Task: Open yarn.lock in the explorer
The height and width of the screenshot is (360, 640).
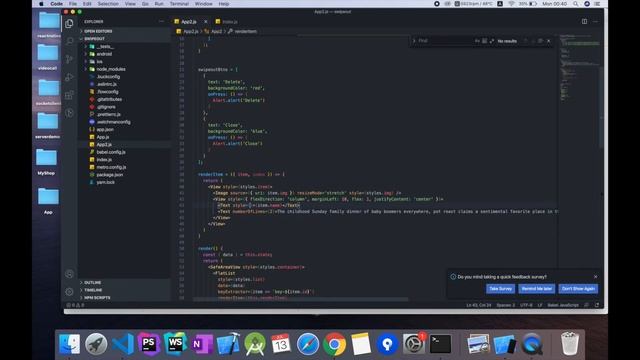Action: [x=124, y=182]
